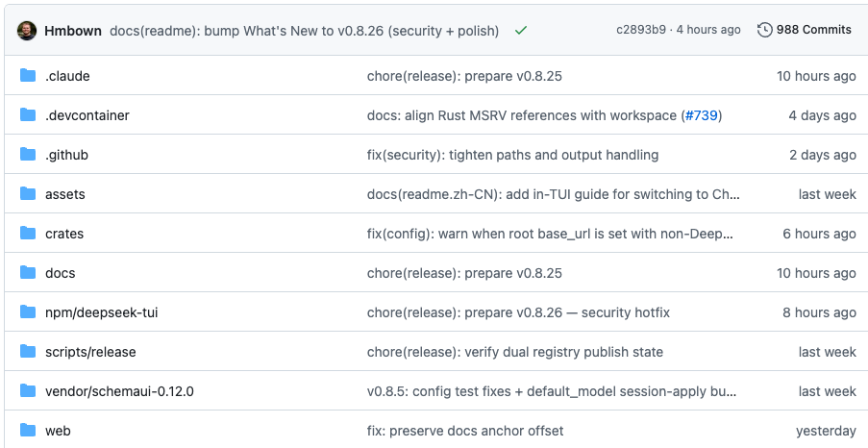Click the docs folder icon

pyautogui.click(x=28, y=272)
